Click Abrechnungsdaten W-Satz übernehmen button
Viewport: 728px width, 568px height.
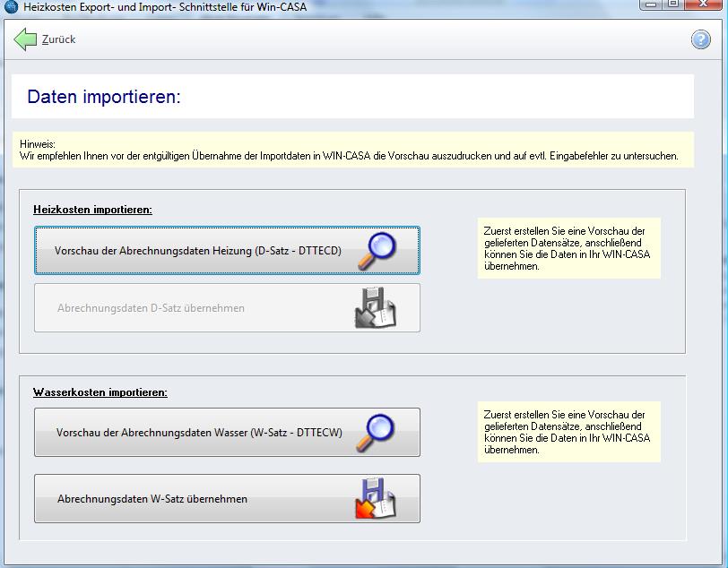tap(227, 499)
